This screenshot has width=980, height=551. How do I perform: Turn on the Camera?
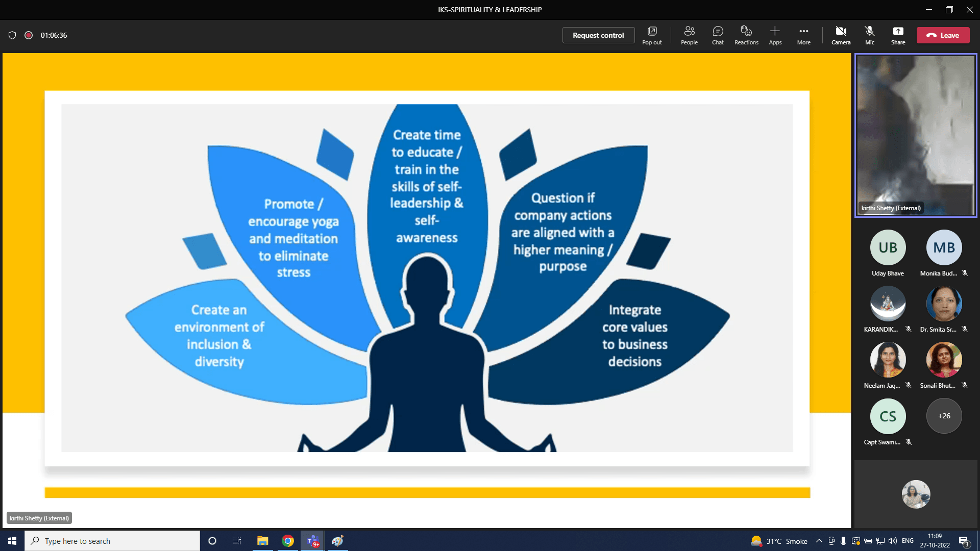[841, 35]
